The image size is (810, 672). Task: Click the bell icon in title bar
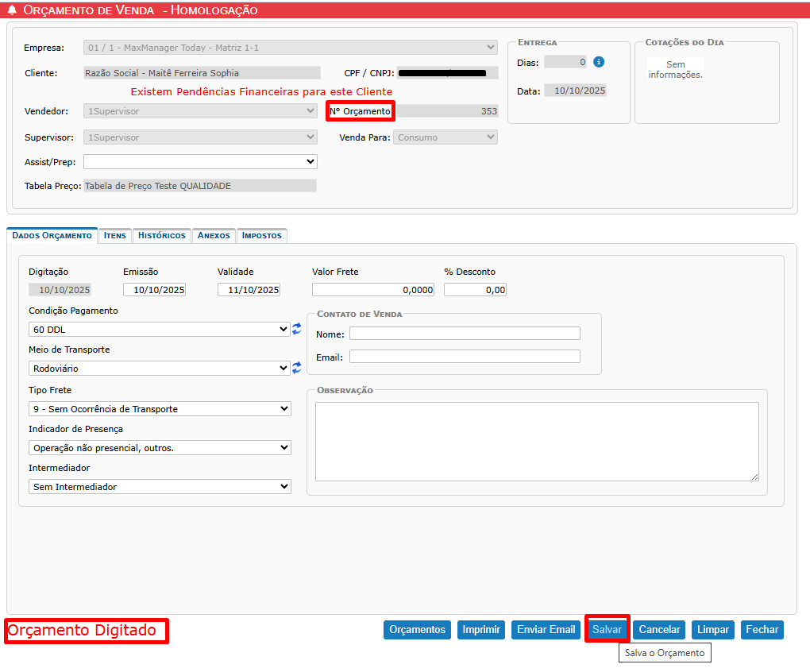12,10
